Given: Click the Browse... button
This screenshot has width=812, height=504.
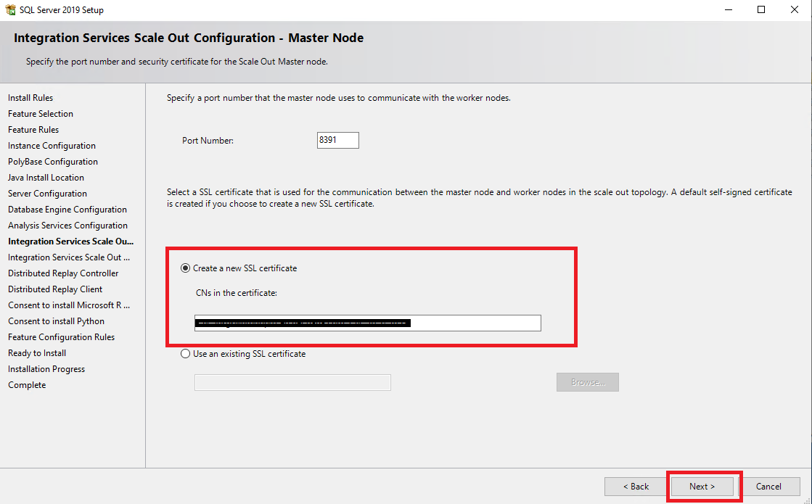Looking at the screenshot, I should (588, 382).
